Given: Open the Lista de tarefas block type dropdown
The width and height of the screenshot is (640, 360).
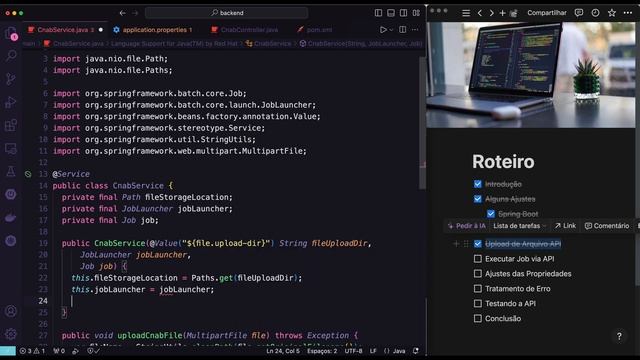Looking at the screenshot, I should click(x=519, y=226).
